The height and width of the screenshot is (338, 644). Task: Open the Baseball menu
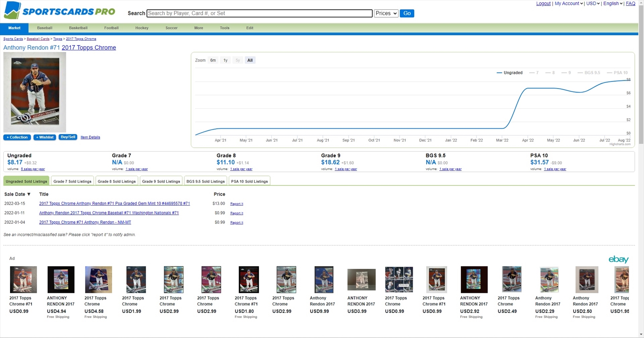coord(45,28)
